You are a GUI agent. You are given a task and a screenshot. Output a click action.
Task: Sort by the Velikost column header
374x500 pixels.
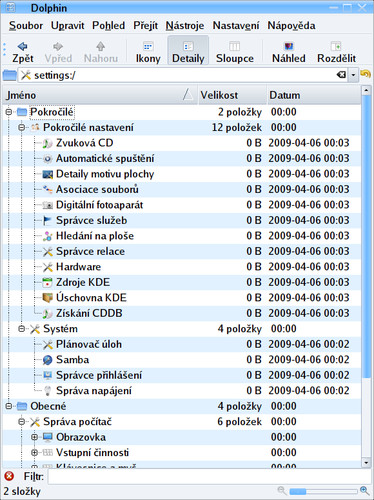(x=232, y=95)
